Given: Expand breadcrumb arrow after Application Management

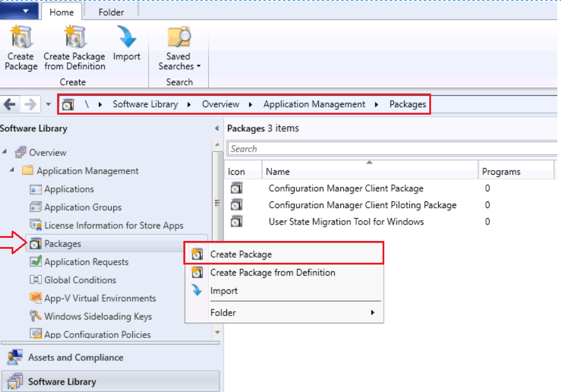Looking at the screenshot, I should coord(376,104).
